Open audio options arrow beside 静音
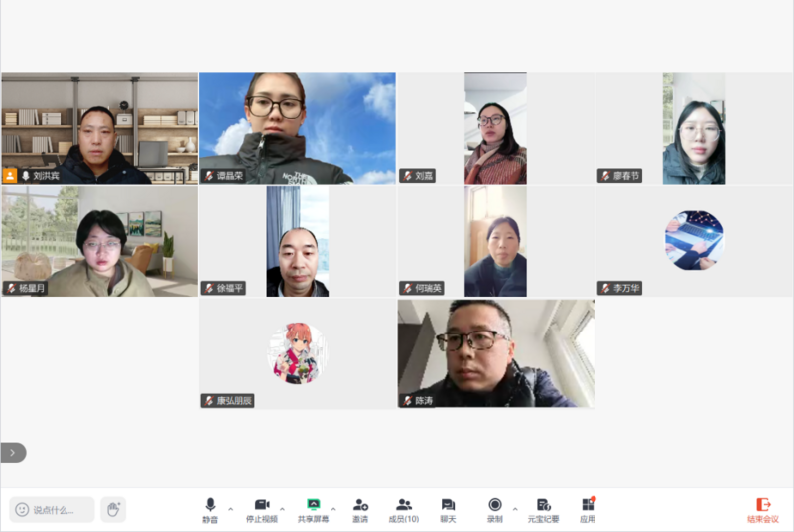Viewport: 794px width, 532px height. click(x=231, y=509)
